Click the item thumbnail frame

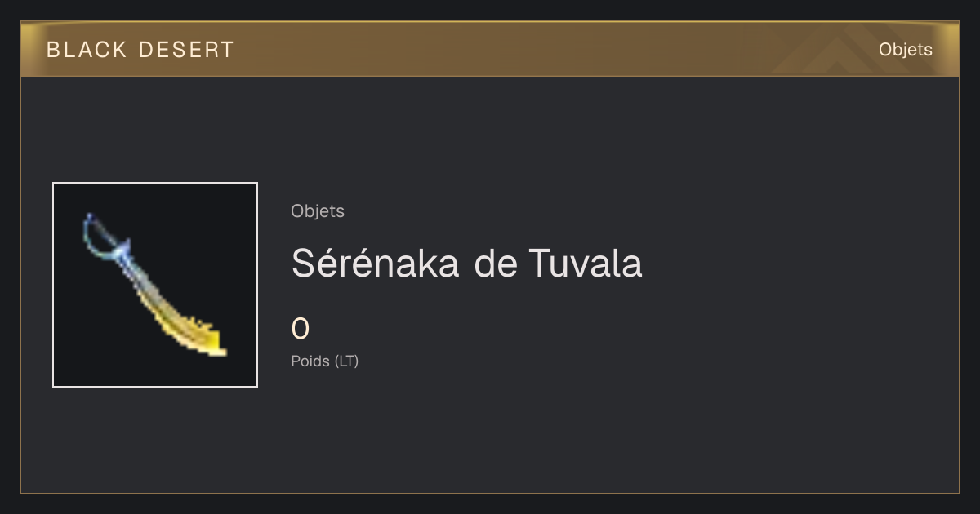(x=155, y=285)
